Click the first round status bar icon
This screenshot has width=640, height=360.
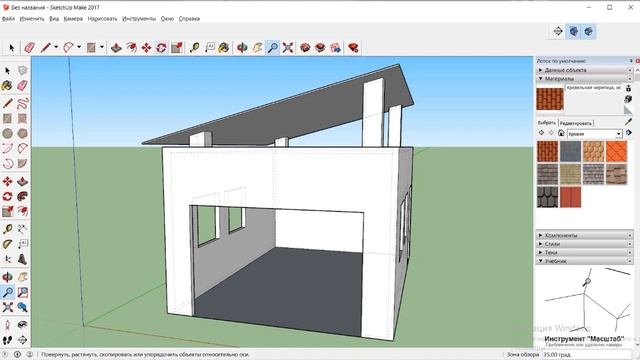(5, 354)
